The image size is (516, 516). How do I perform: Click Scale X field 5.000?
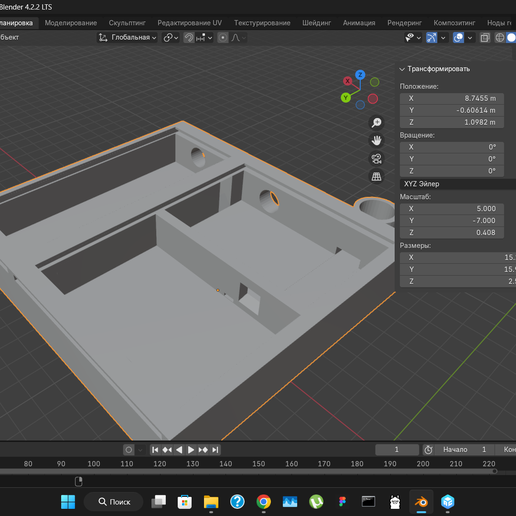[x=452, y=209]
